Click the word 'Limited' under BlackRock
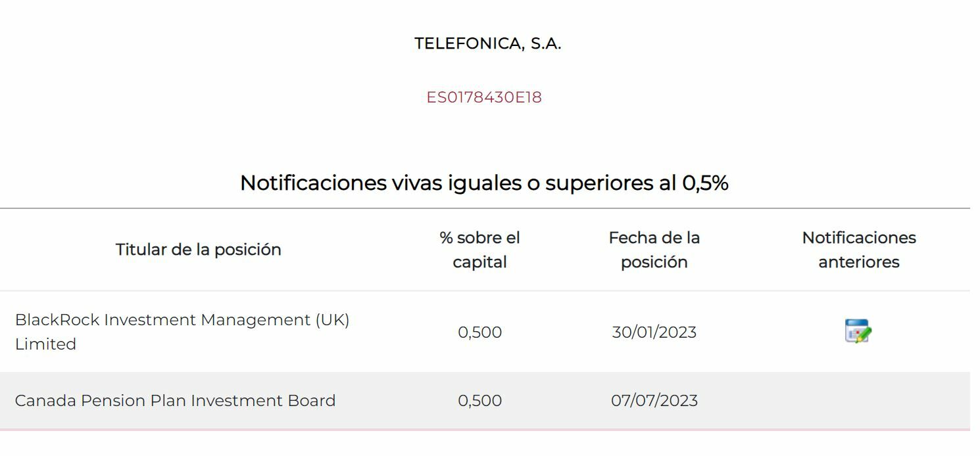The height and width of the screenshot is (456, 980). 45,344
